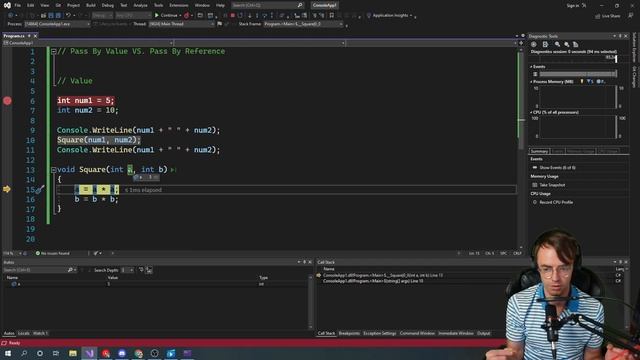
Task: Collapse the Process Memory graph section
Action: [531, 82]
